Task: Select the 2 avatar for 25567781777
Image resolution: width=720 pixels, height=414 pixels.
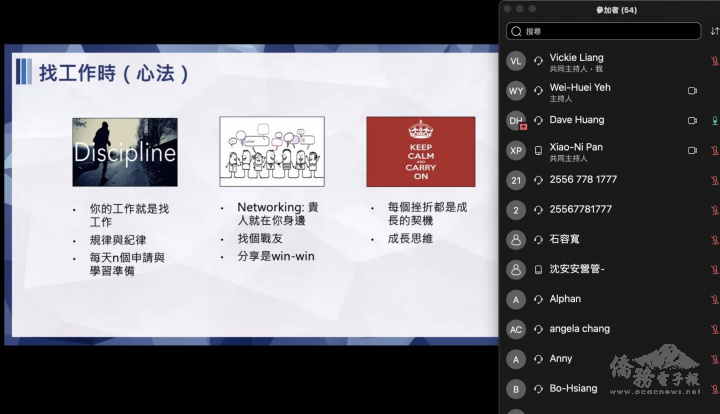Action: [x=516, y=210]
